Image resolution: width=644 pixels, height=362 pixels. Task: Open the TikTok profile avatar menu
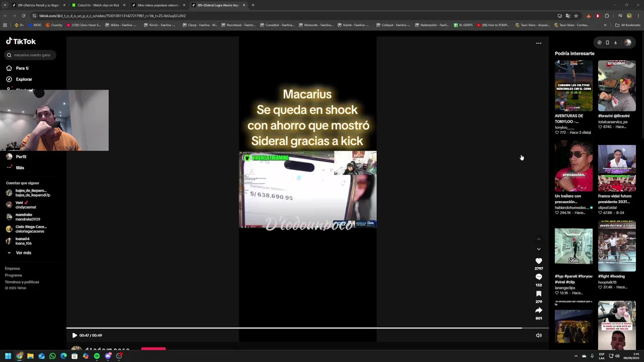[x=627, y=43]
